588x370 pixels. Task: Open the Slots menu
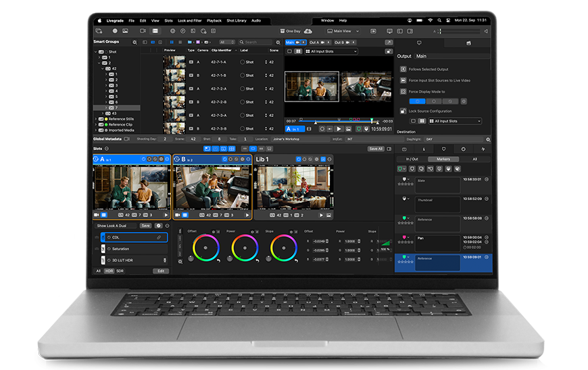click(x=168, y=21)
